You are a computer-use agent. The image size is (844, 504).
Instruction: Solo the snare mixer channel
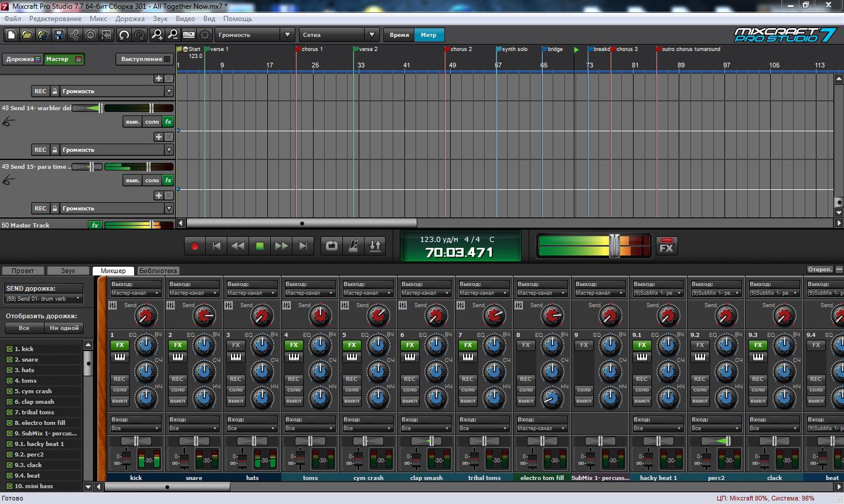pyautogui.click(x=178, y=390)
